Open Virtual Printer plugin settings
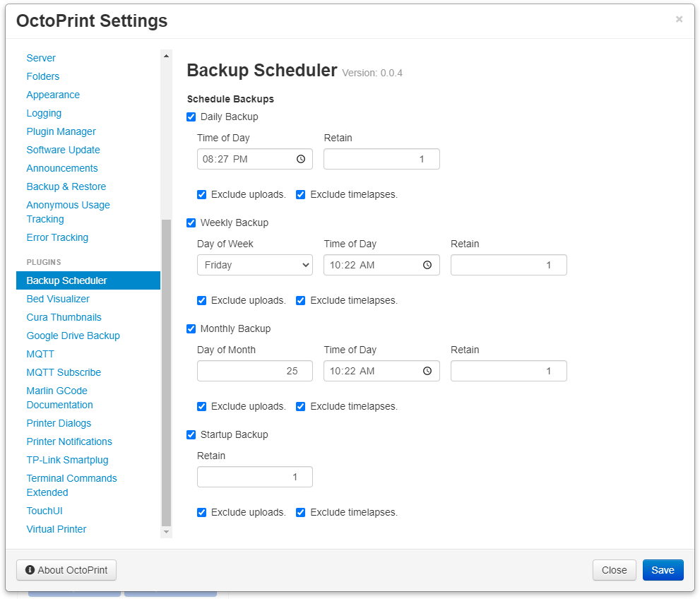Image resolution: width=700 pixels, height=599 pixels. pyautogui.click(x=57, y=529)
